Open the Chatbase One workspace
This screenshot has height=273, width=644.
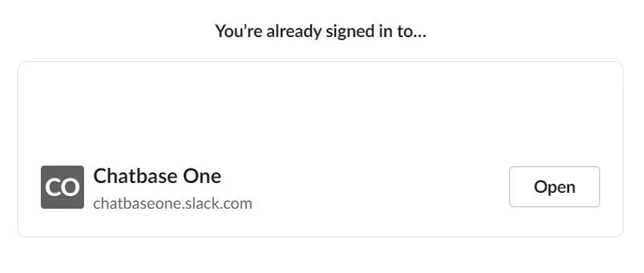[x=555, y=187]
